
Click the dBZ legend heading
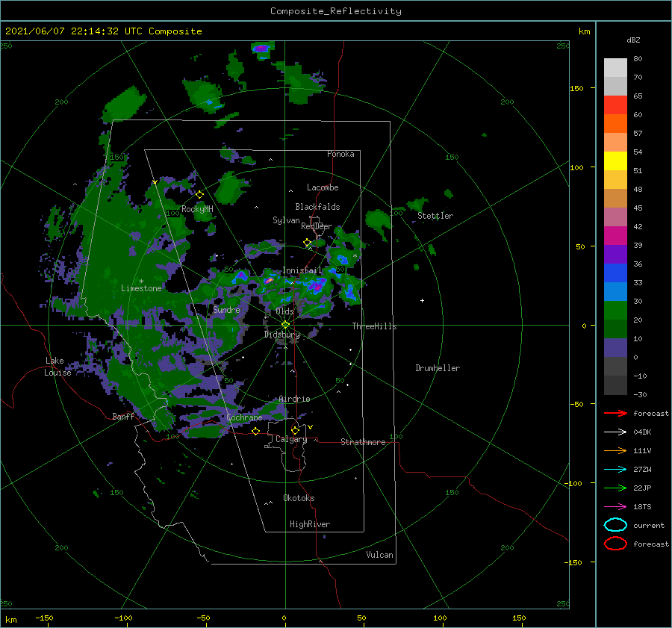[633, 40]
